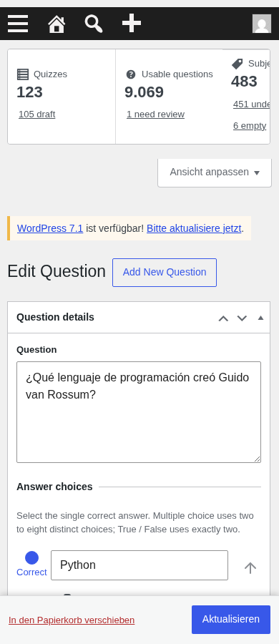Open the hamburger menu
The image size is (279, 644).
(18, 24)
